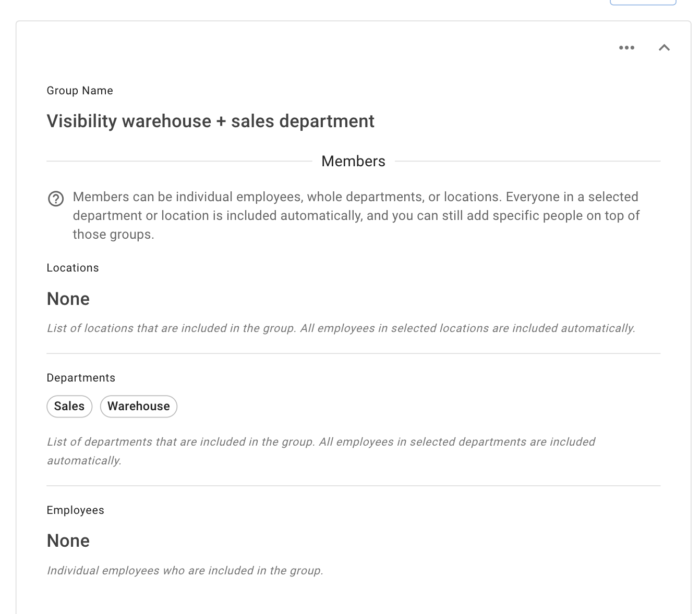Click the Members explanation paragraph
This screenshot has height=614, width=700.
click(356, 215)
